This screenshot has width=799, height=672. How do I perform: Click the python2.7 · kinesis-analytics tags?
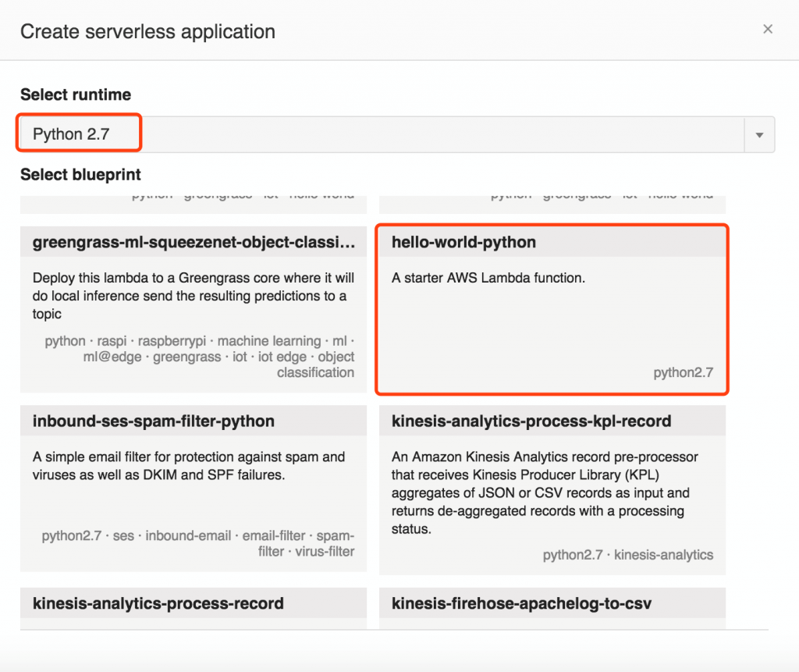click(628, 555)
